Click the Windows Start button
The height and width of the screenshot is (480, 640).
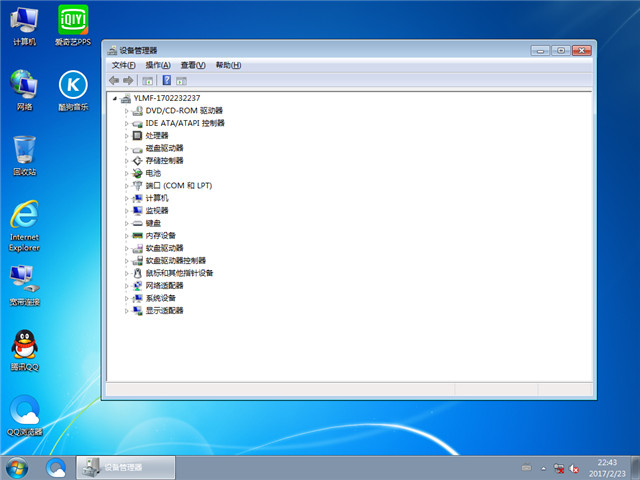tap(17, 468)
